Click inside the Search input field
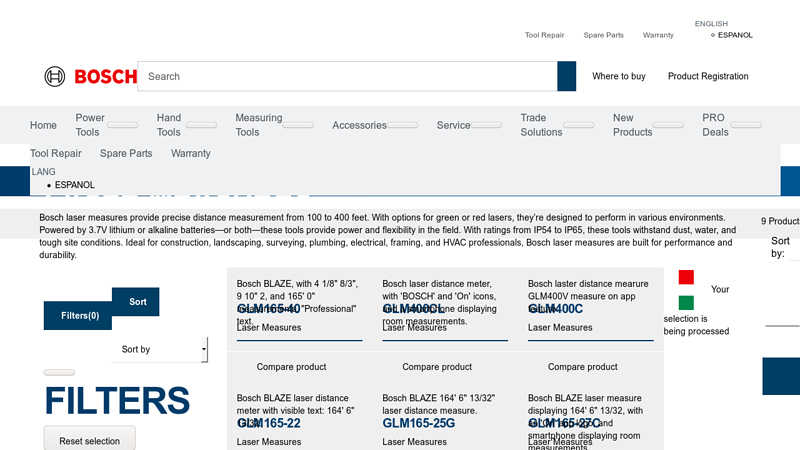This screenshot has height=450, width=800. (346, 76)
